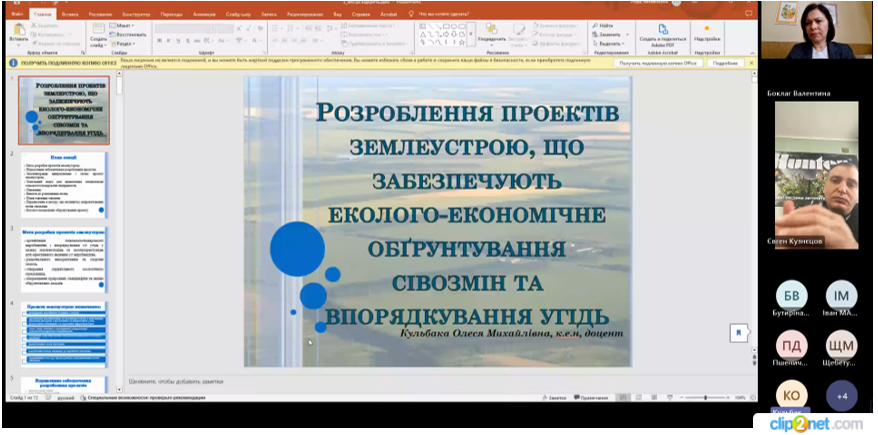
Task: Adjust the zoom slider in status bar
Action: click(705, 397)
